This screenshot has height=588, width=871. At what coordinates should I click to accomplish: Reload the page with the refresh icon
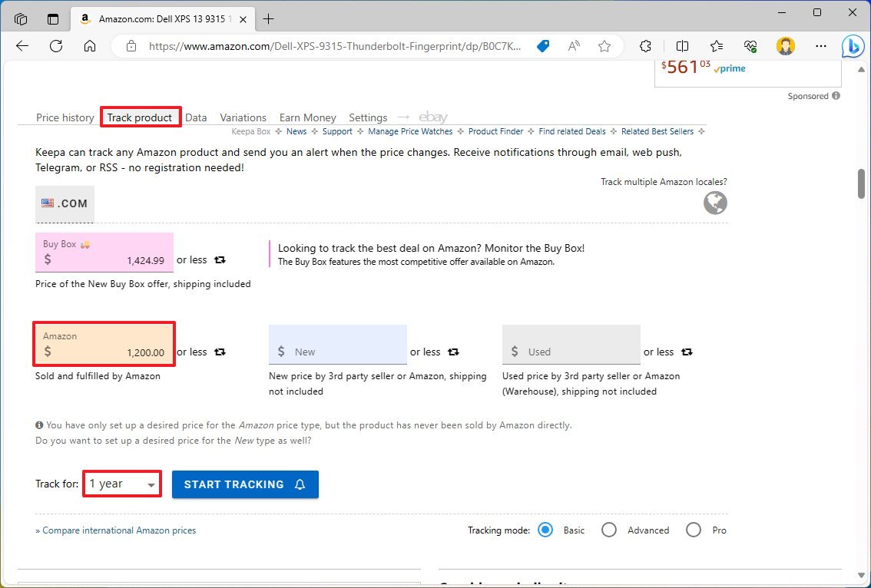[56, 46]
